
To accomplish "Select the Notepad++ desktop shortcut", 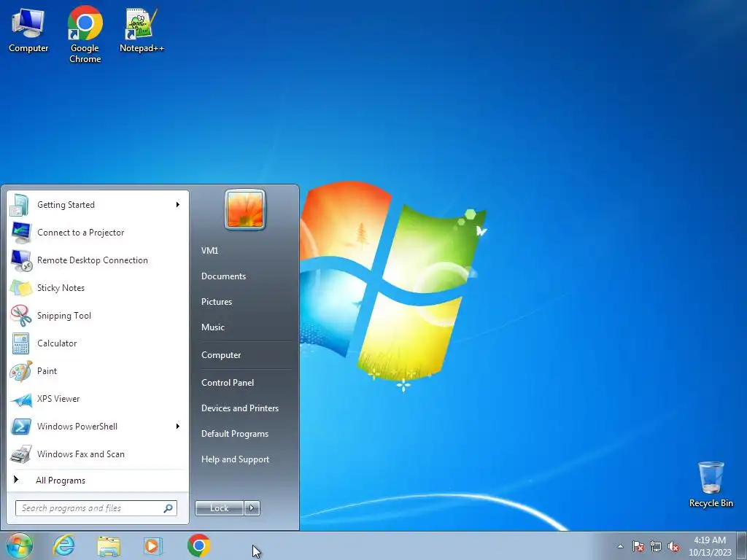I will [142, 31].
